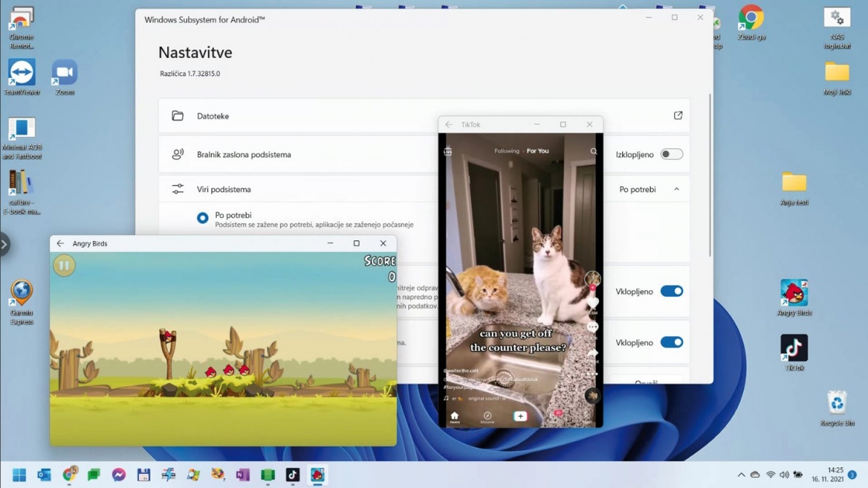Launch Outlook from the taskbar
The height and width of the screenshot is (488, 868).
pos(44,475)
